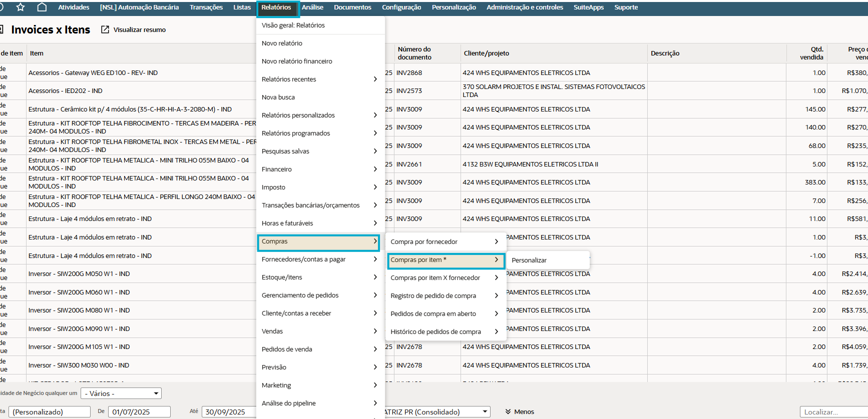Click the De start date field
Image resolution: width=868 pixels, height=419 pixels.
coord(139,411)
